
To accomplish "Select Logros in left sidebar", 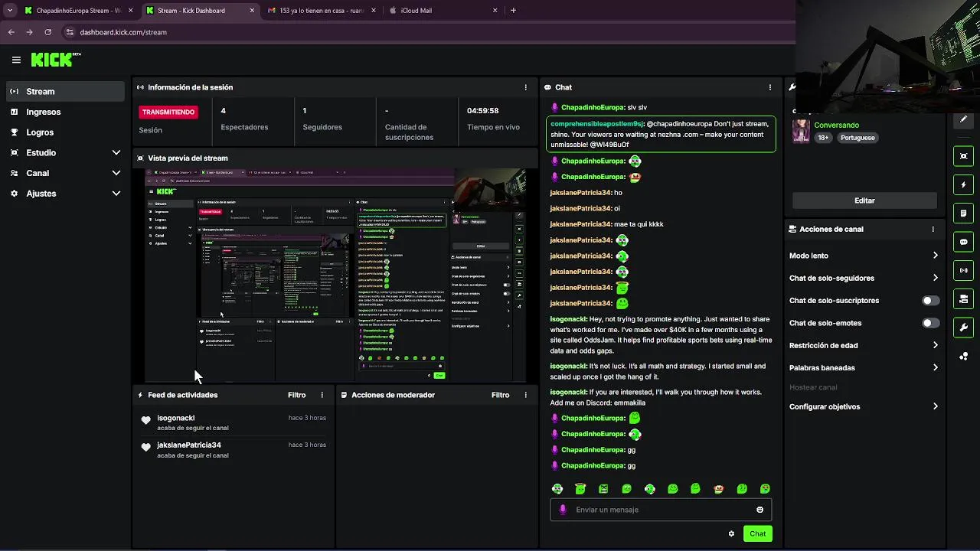I will tap(65, 132).
